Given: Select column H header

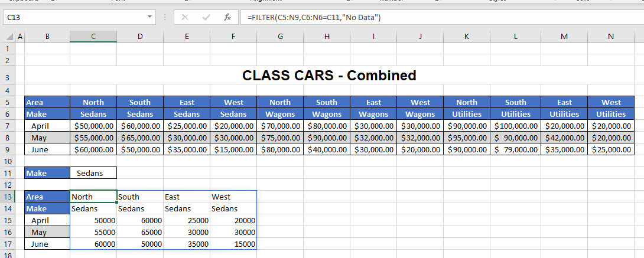Looking at the screenshot, I should pos(327,37).
